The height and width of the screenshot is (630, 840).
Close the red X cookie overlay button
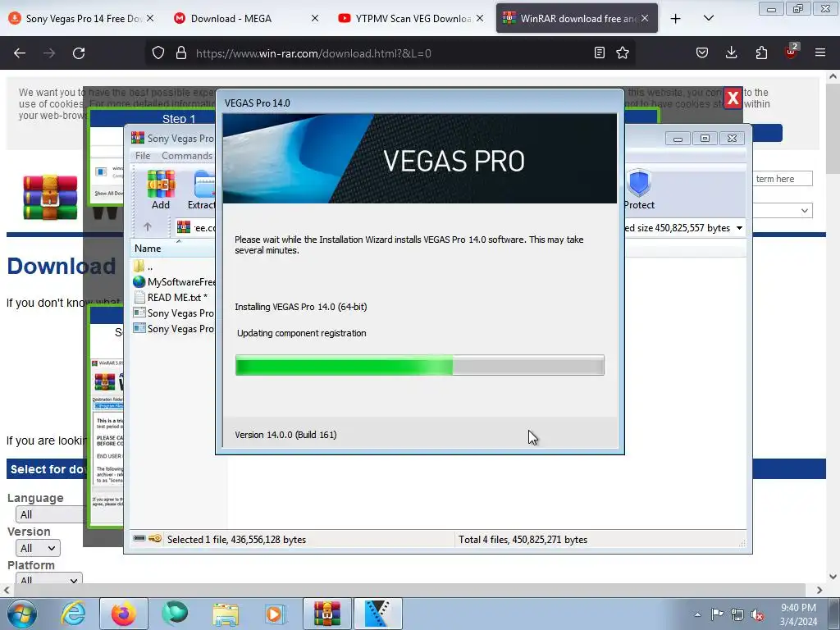tap(733, 98)
